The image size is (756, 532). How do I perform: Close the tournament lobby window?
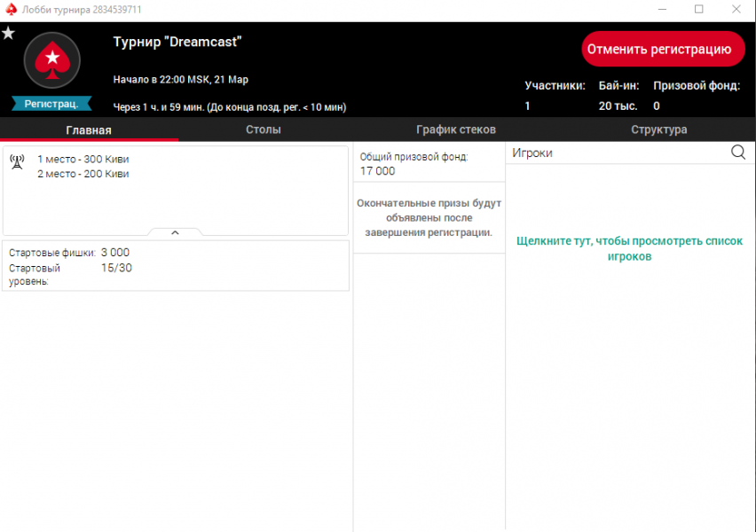(736, 10)
